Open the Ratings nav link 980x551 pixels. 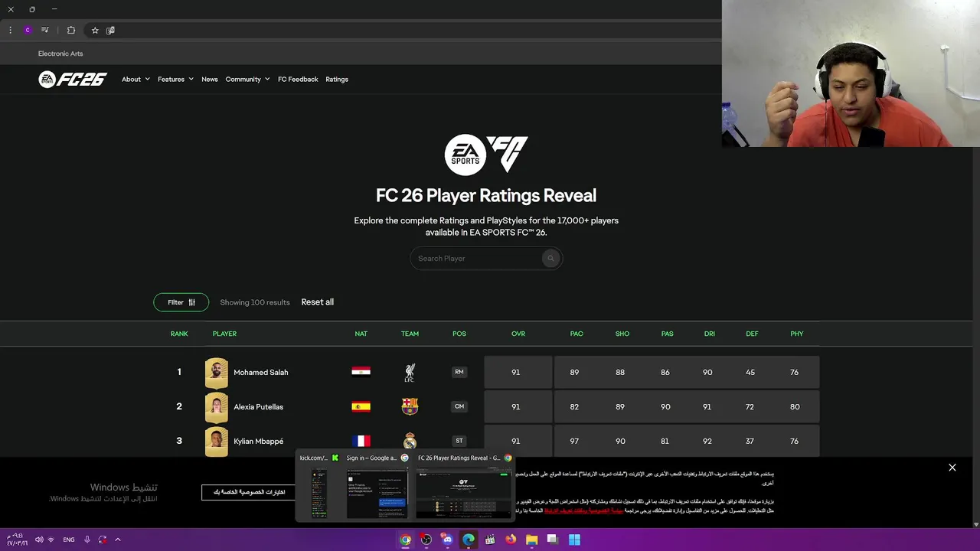tap(337, 80)
